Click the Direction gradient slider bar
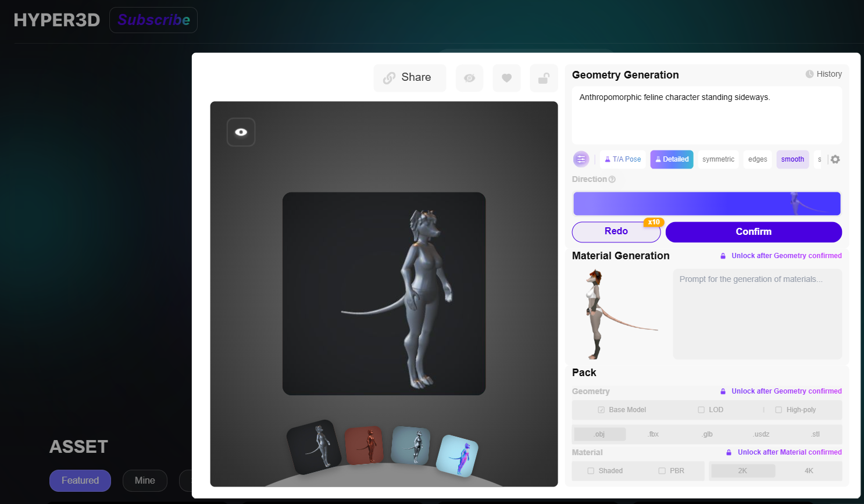 coord(706,204)
